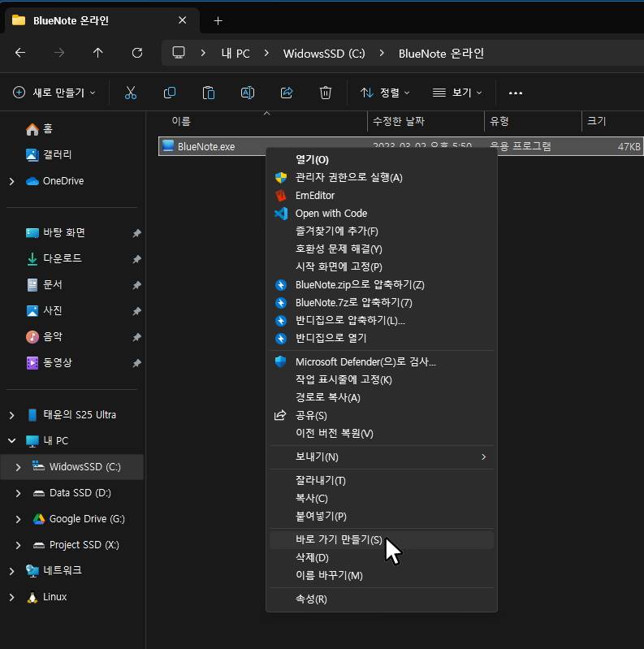
Task: Close the BlueNote 온라인 tab
Action: point(182,19)
